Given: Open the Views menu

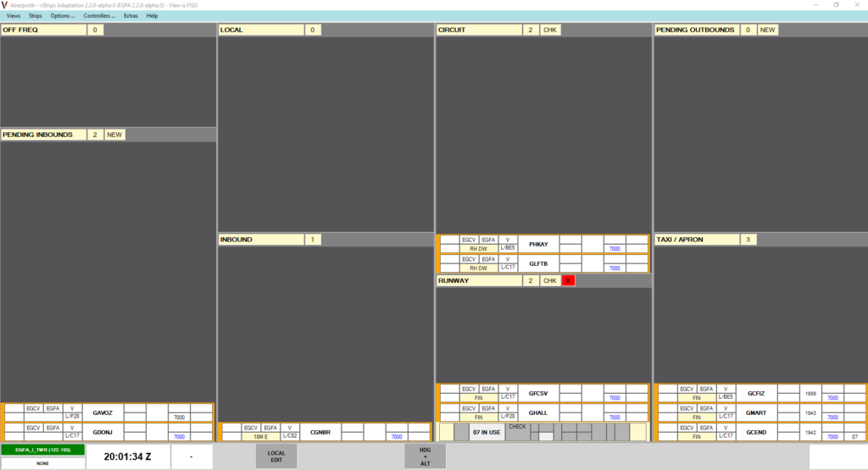Looking at the screenshot, I should (x=14, y=16).
